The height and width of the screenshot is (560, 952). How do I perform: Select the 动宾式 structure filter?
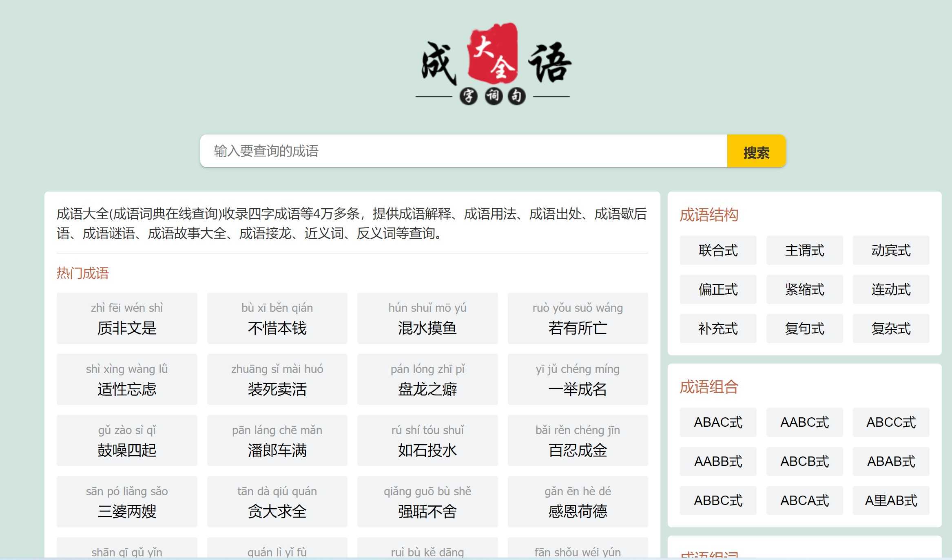pyautogui.click(x=891, y=250)
